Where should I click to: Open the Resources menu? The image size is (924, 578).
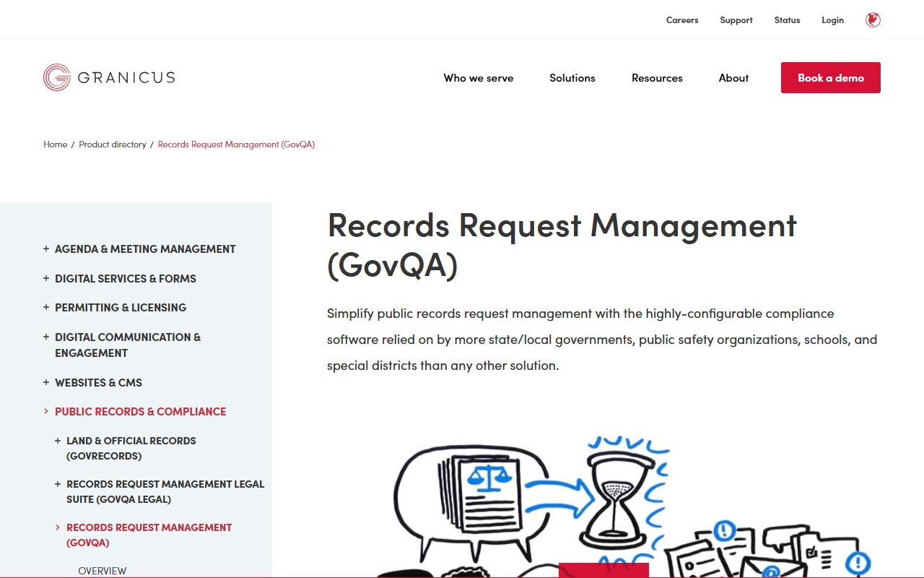[656, 78]
